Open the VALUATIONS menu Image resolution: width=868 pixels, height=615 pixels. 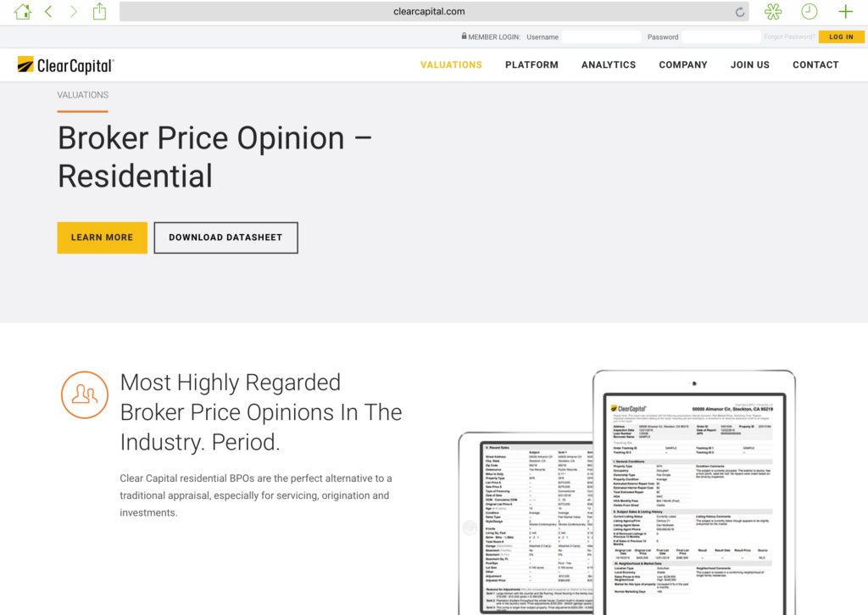(x=451, y=64)
